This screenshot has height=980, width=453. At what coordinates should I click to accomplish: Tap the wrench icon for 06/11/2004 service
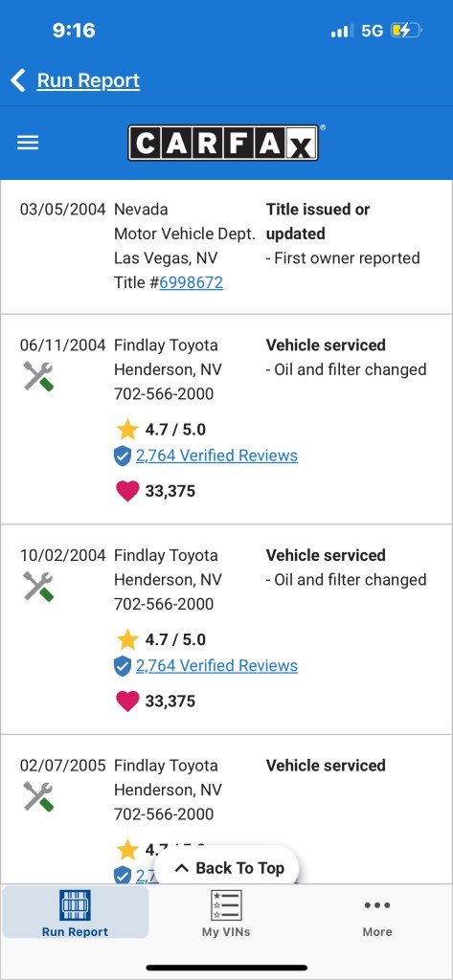[38, 376]
